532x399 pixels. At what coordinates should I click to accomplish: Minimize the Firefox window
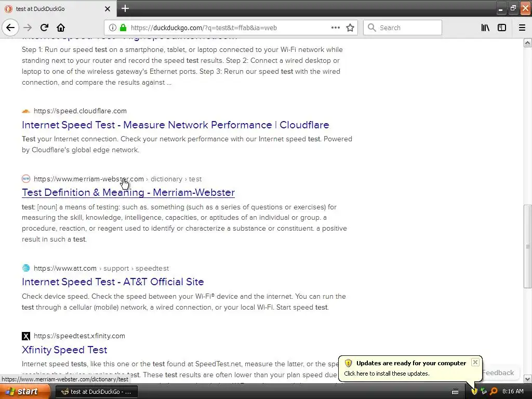pyautogui.click(x=501, y=8)
